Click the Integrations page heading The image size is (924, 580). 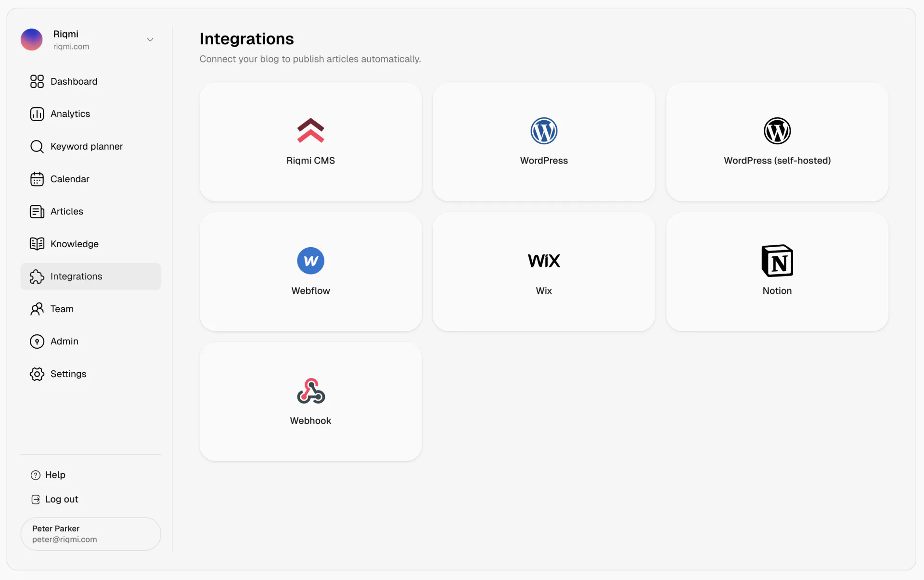(x=247, y=39)
